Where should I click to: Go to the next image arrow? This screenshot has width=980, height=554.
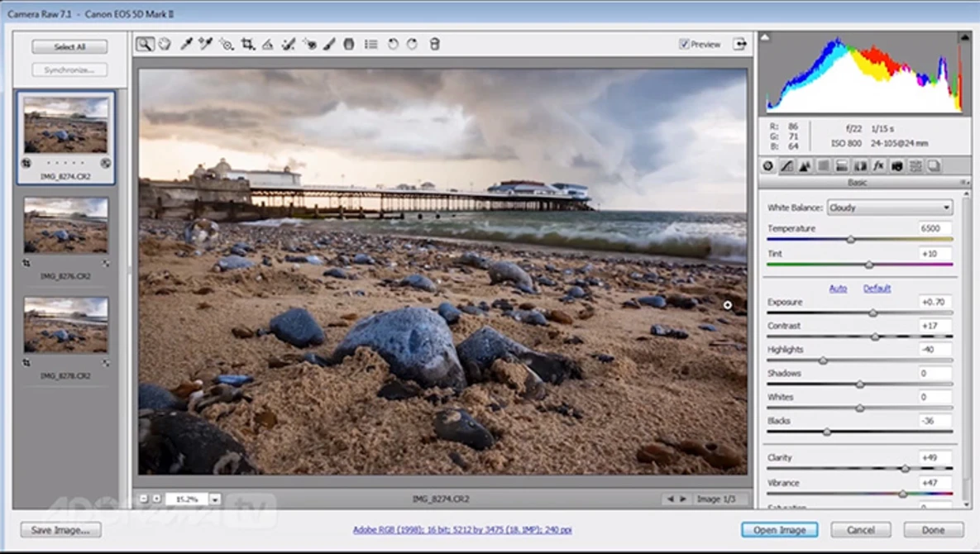(x=683, y=499)
